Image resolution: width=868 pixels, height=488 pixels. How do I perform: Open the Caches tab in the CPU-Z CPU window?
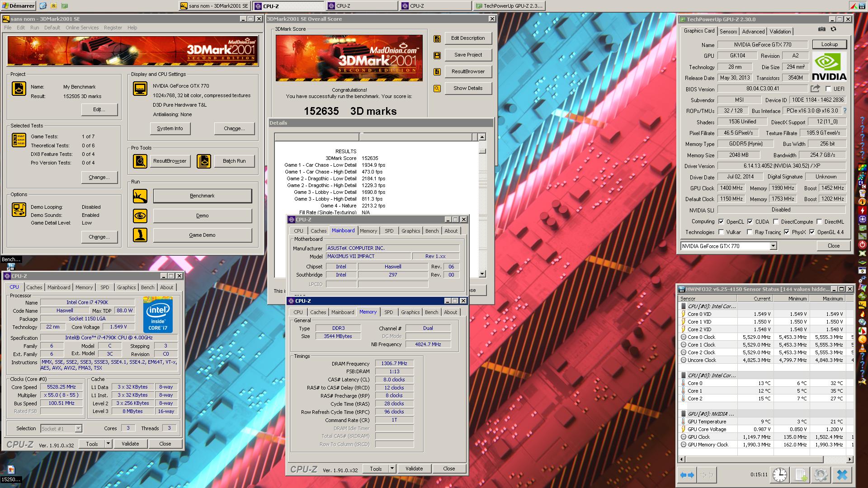click(x=34, y=287)
